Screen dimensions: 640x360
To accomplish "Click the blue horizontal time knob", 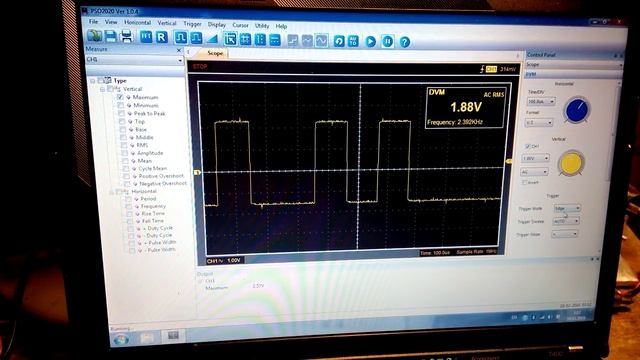I will [577, 110].
